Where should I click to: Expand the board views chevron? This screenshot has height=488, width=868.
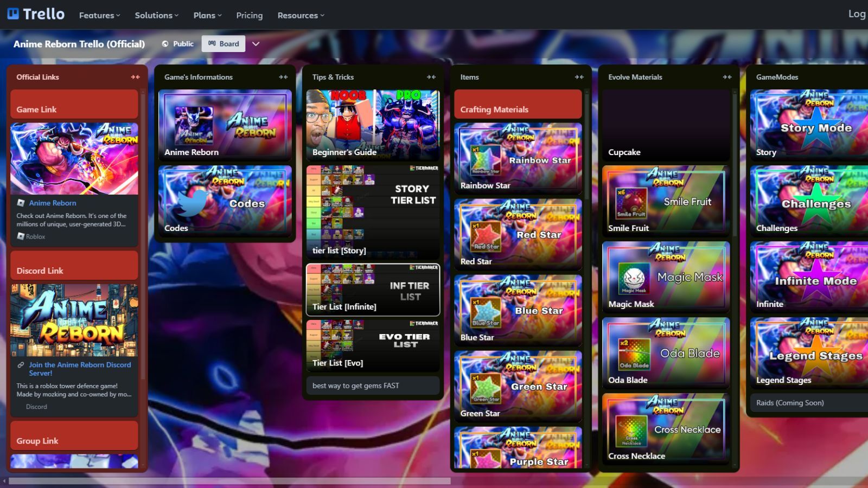[256, 44]
